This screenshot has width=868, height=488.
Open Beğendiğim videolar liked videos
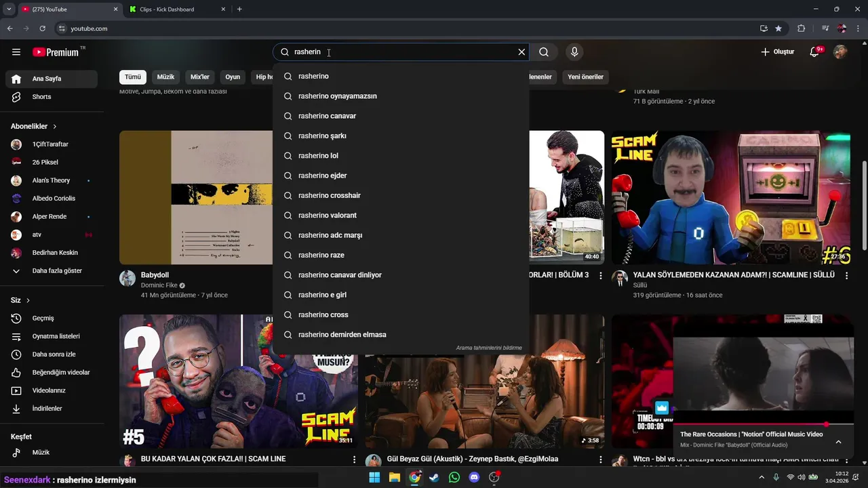pyautogui.click(x=52, y=372)
